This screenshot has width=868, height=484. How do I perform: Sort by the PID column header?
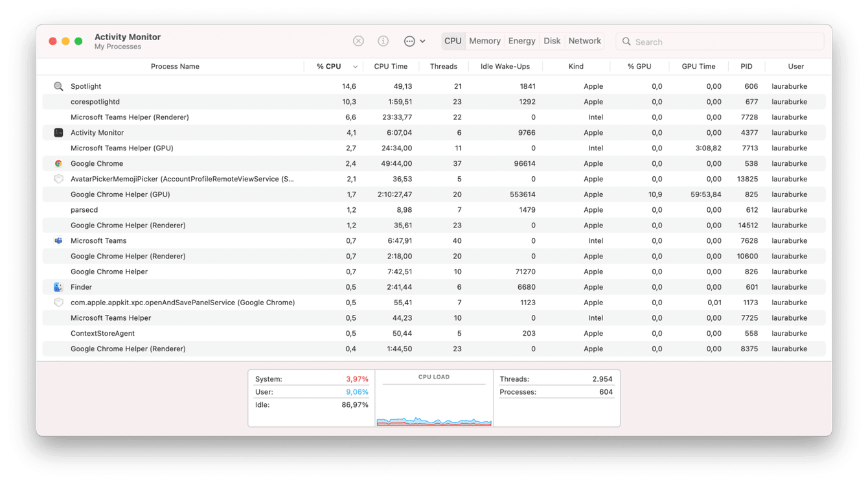coord(746,66)
